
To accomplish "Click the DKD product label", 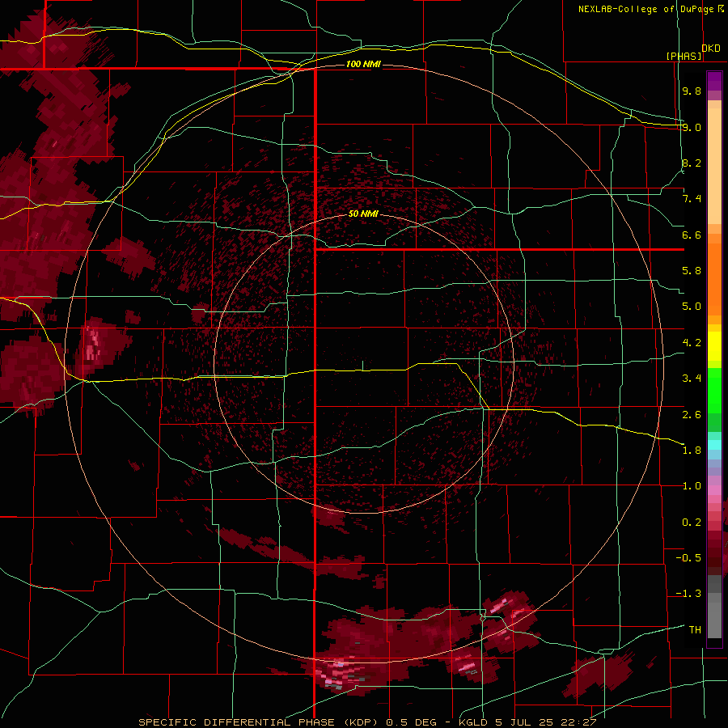I will (711, 49).
